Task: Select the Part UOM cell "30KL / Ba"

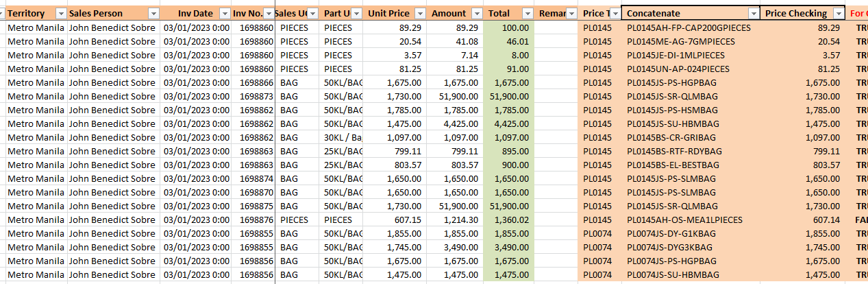Action: coord(343,138)
